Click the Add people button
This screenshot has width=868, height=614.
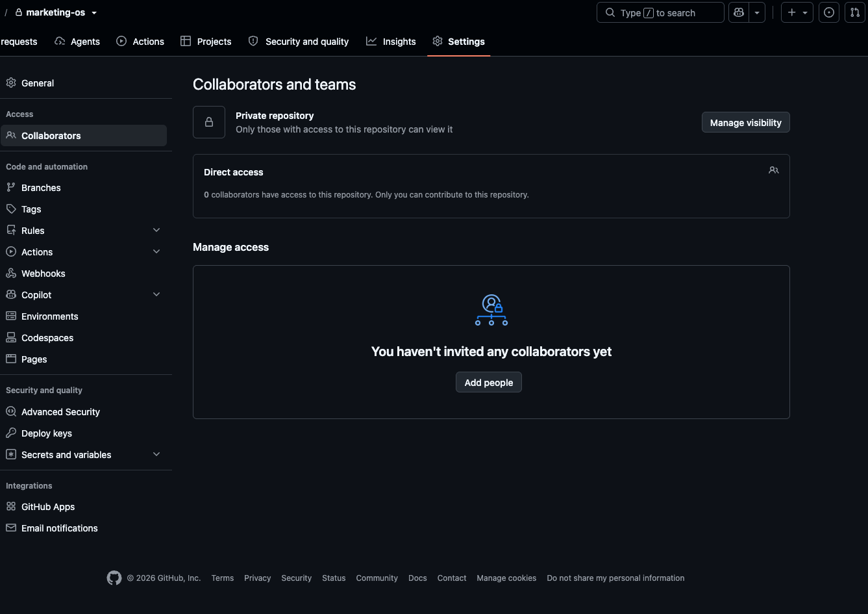pos(489,383)
